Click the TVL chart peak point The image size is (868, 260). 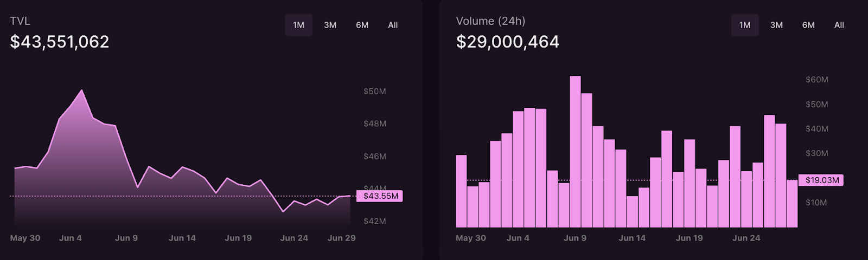(x=82, y=90)
